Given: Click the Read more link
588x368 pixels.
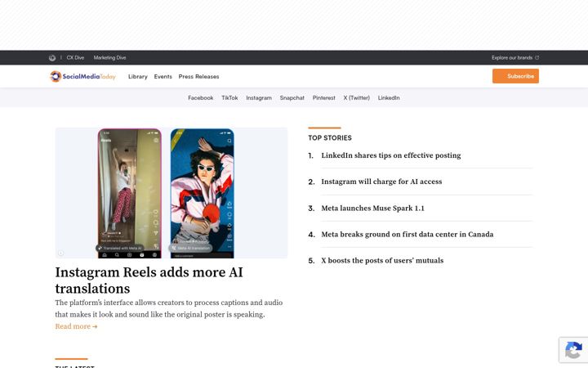Looking at the screenshot, I should pyautogui.click(x=76, y=326).
